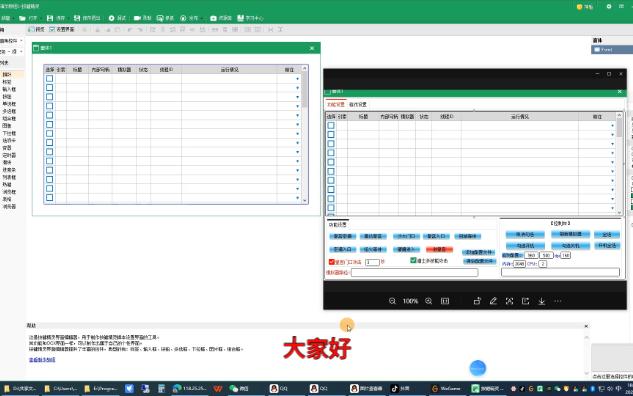The height and width of the screenshot is (396, 633).
Task: Open the last visible row 备注 dropdown in designer table
Action: 298,198
